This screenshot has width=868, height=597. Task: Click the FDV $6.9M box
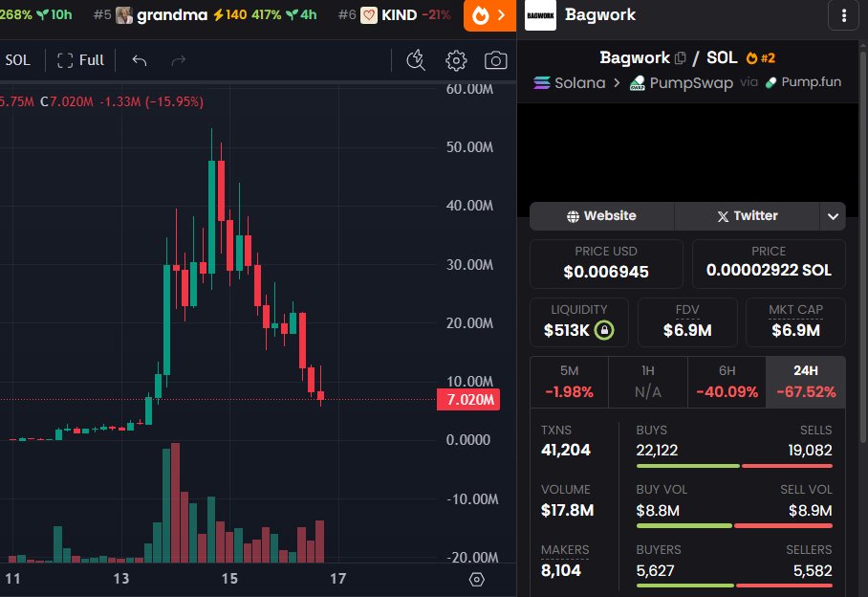[x=687, y=322]
